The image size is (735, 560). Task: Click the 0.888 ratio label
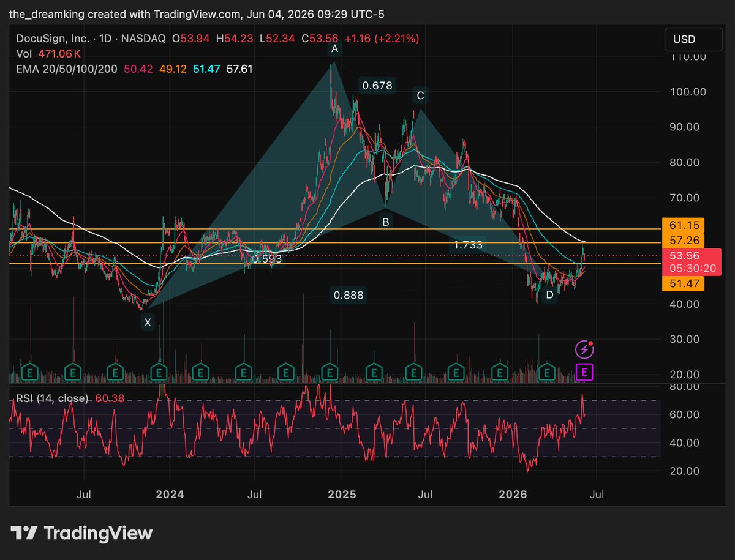(349, 295)
